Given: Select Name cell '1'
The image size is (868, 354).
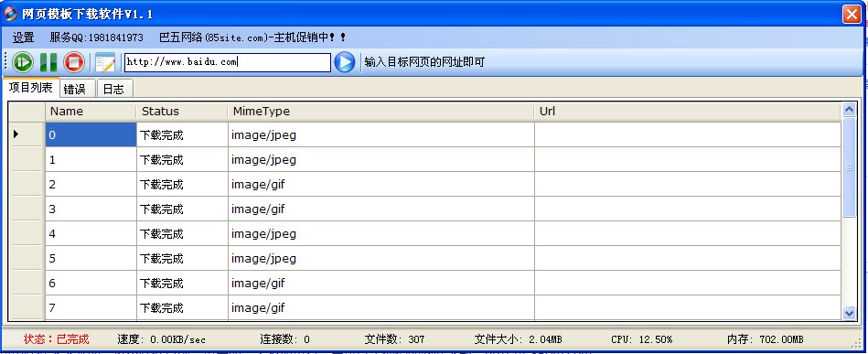Looking at the screenshot, I should click(x=91, y=159).
